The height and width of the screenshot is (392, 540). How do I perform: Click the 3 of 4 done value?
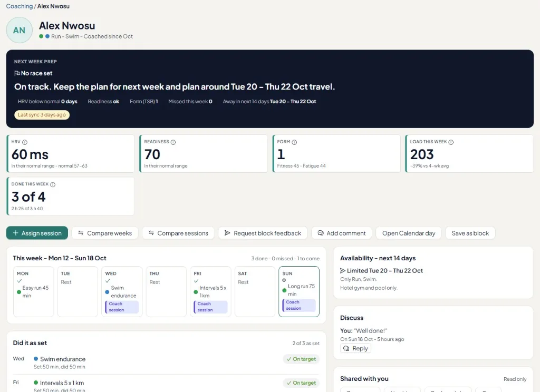pos(28,197)
